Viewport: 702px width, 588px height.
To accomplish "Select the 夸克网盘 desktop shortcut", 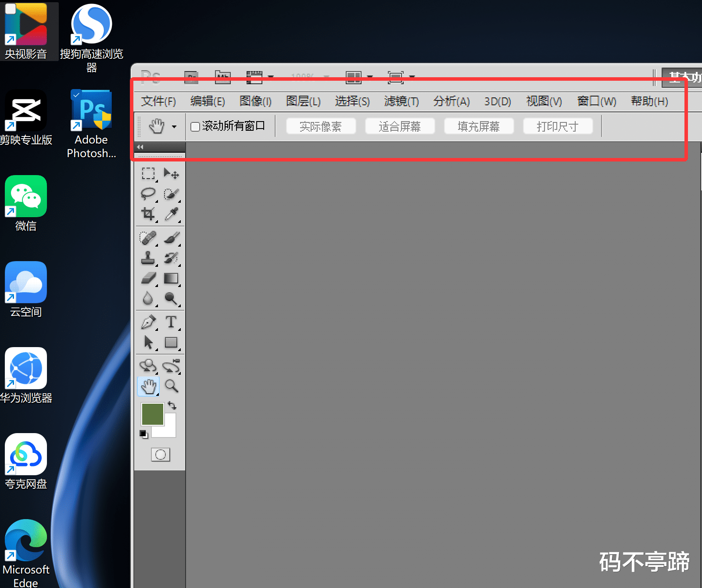I will pyautogui.click(x=26, y=462).
